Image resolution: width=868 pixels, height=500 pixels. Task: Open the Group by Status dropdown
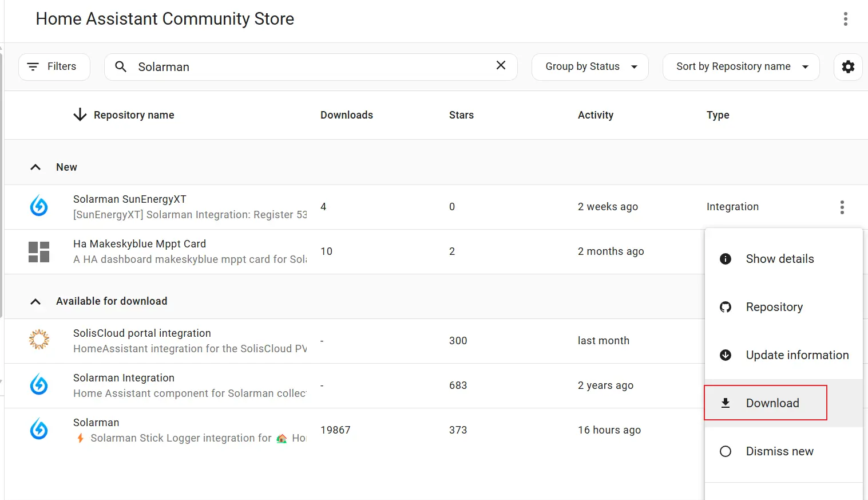coord(590,67)
